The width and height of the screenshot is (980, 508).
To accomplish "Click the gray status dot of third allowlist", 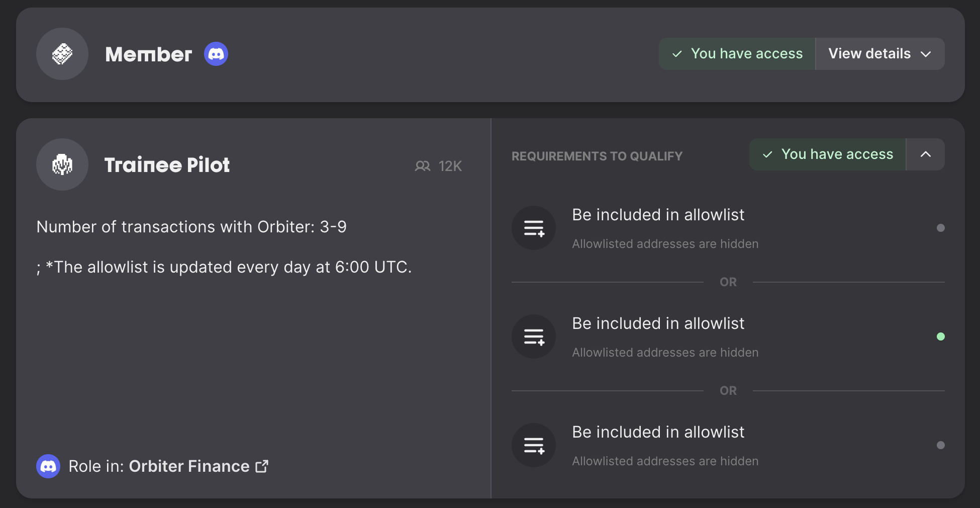I will point(941,445).
